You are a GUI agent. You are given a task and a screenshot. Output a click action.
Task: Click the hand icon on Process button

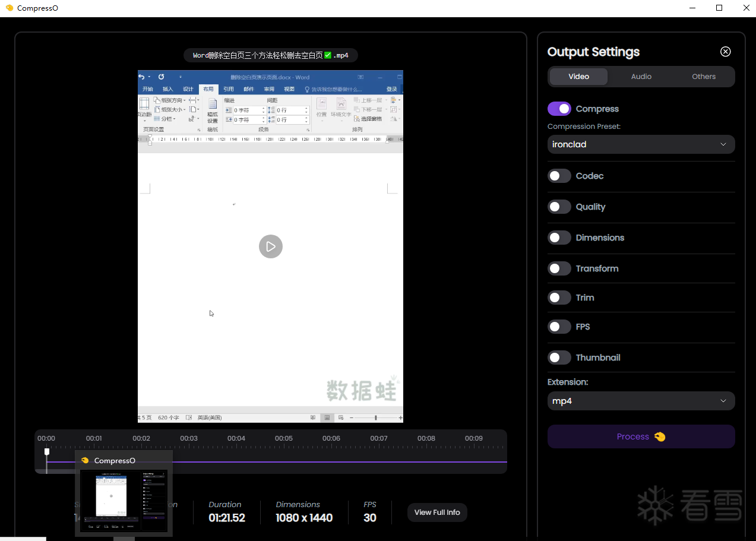[660, 437]
